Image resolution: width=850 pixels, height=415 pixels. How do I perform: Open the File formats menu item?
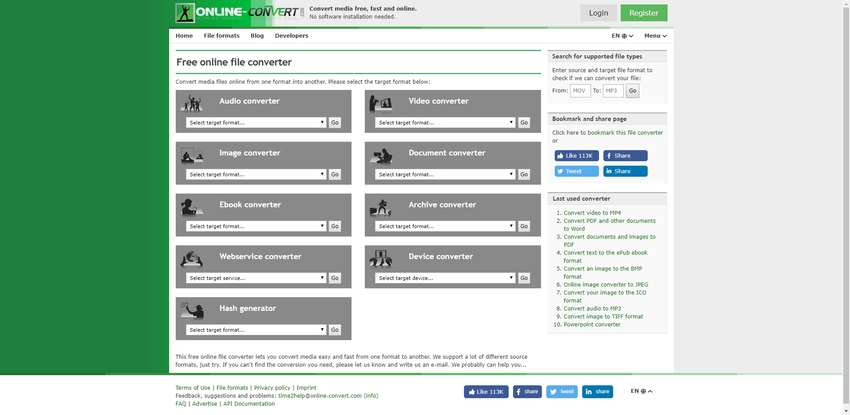[221, 36]
